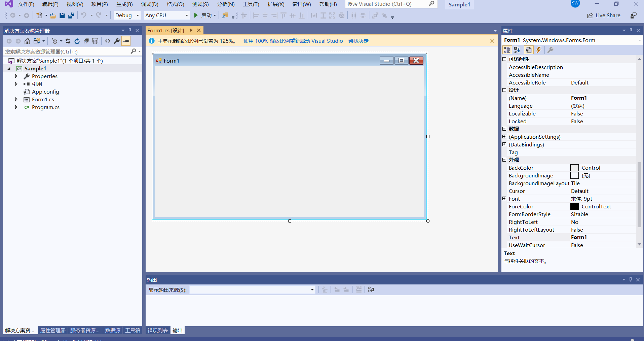
Task: Toggle auto-hide pin of Properties panel
Action: [x=631, y=30]
